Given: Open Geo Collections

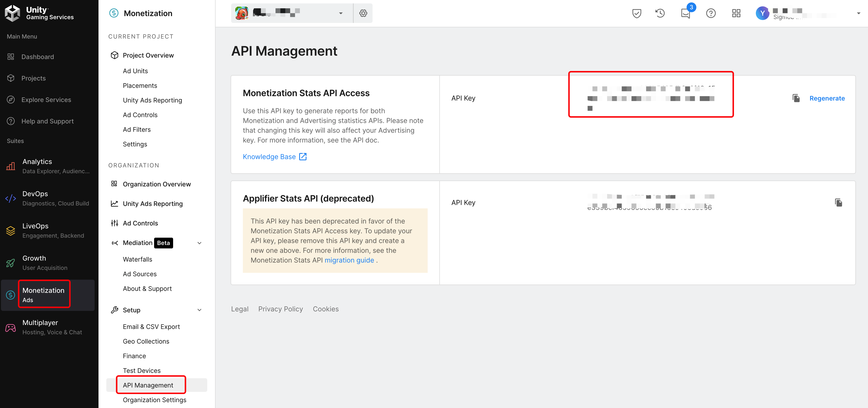Looking at the screenshot, I should 146,342.
